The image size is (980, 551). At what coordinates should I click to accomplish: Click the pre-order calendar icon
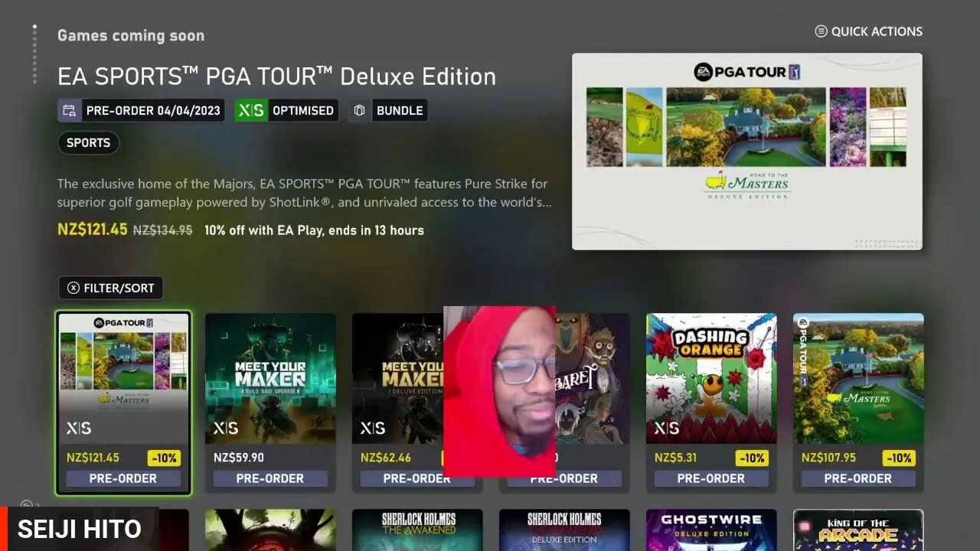pyautogui.click(x=70, y=110)
